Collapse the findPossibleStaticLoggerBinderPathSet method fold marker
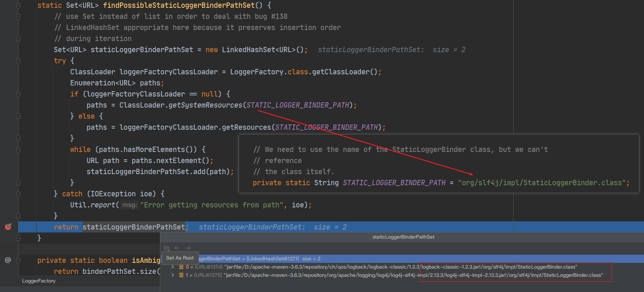 point(18,6)
